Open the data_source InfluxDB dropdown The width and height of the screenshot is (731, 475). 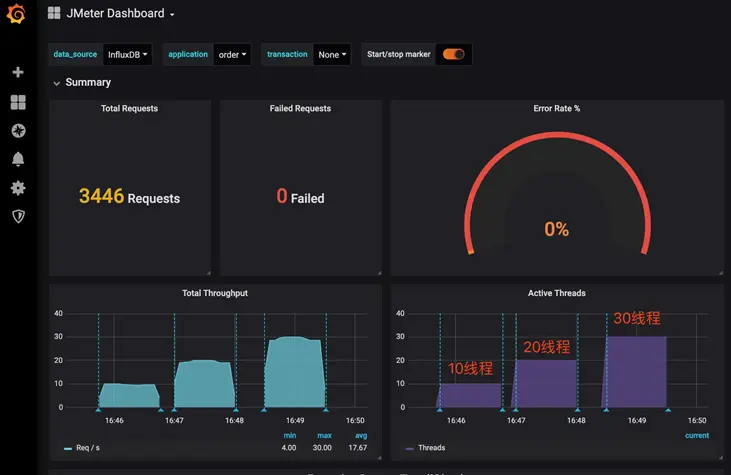pyautogui.click(x=127, y=55)
